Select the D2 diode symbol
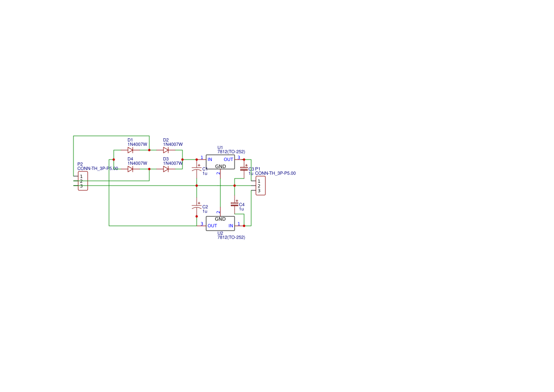 point(166,150)
